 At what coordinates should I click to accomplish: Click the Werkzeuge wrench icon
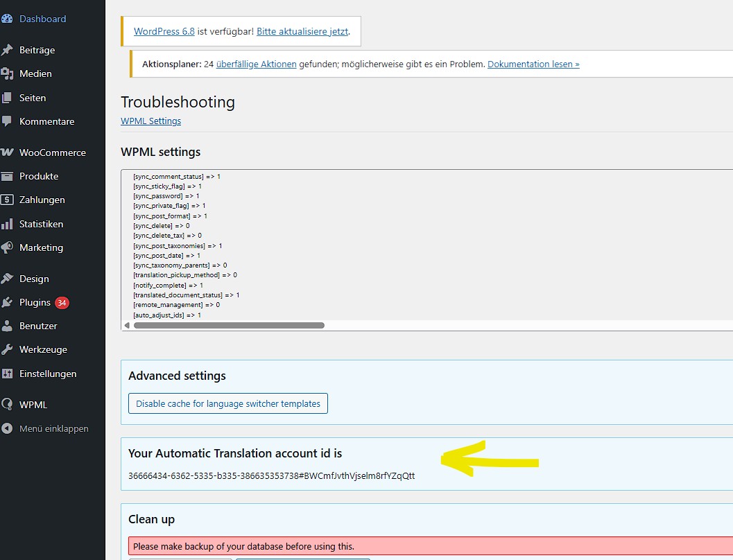[7, 349]
